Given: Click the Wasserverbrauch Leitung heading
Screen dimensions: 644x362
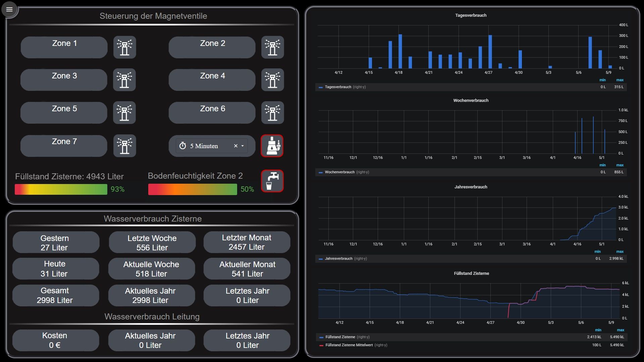Looking at the screenshot, I should (152, 316).
